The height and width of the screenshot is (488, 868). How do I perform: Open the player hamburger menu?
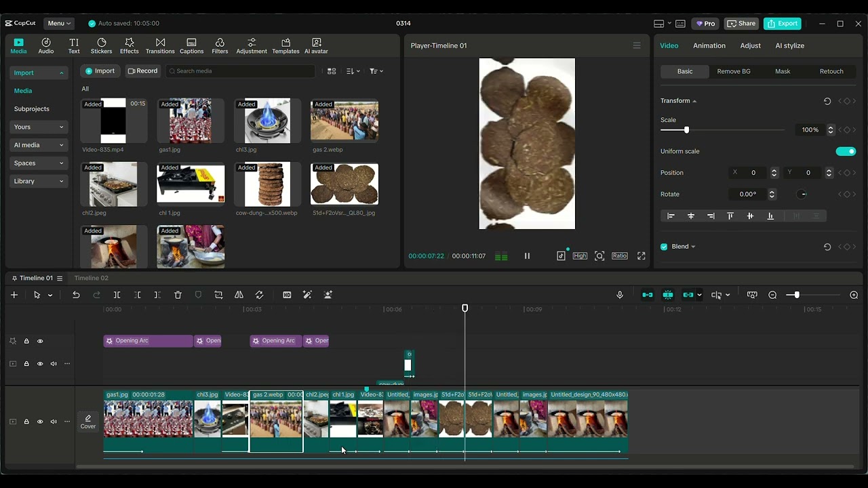click(637, 45)
